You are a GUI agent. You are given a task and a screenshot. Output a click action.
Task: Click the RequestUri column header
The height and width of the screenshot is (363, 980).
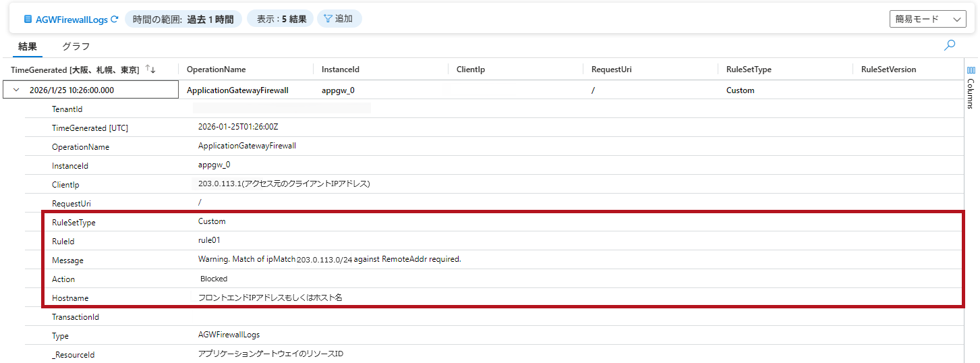tap(611, 69)
